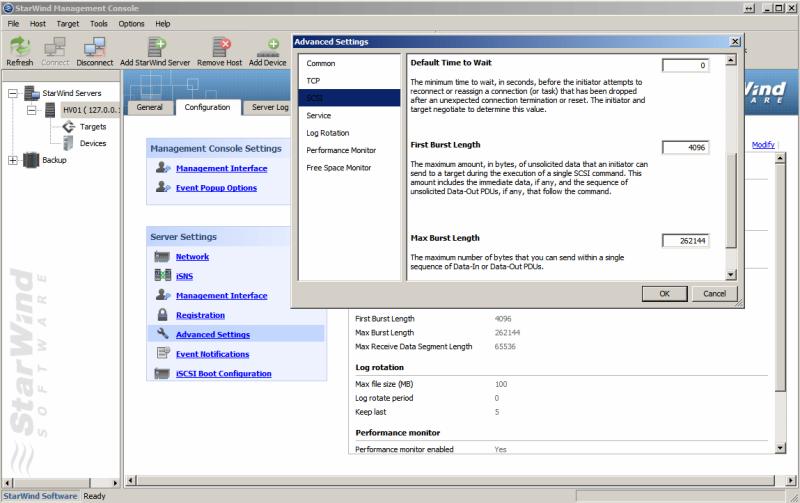Open the Host menu
The width and height of the screenshot is (800, 503).
tap(38, 23)
